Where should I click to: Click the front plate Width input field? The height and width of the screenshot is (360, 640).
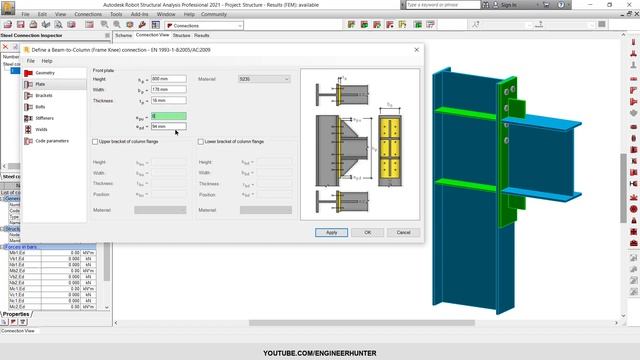pyautogui.click(x=169, y=89)
